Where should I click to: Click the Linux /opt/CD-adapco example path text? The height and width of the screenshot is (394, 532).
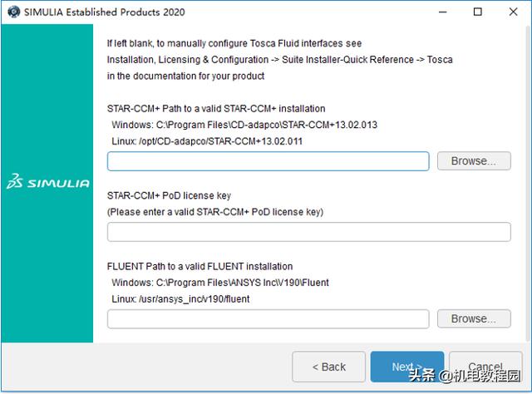[x=207, y=141]
